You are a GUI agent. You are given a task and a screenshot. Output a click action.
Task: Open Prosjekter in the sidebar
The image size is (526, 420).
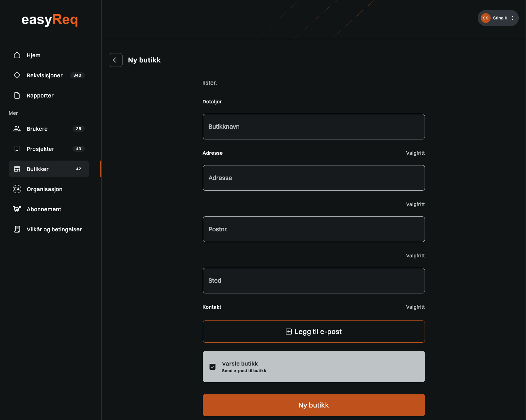tap(49, 149)
